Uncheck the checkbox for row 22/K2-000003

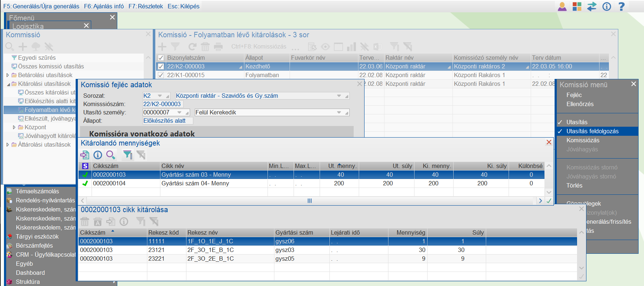161,67
